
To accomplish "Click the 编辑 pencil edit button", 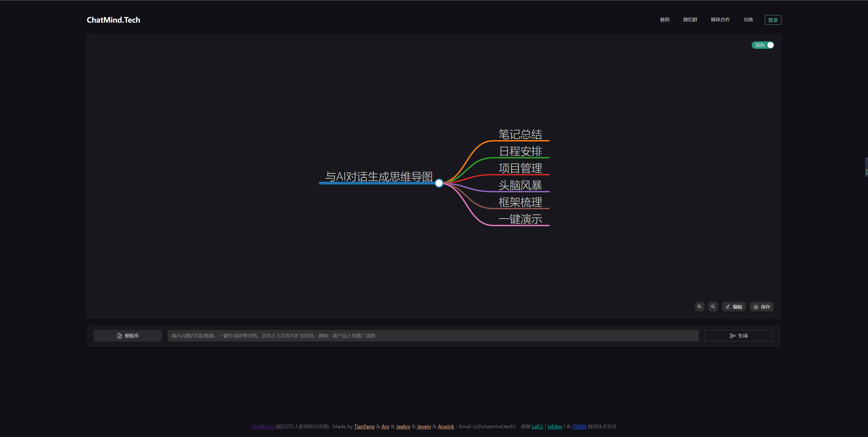I will click(x=734, y=307).
